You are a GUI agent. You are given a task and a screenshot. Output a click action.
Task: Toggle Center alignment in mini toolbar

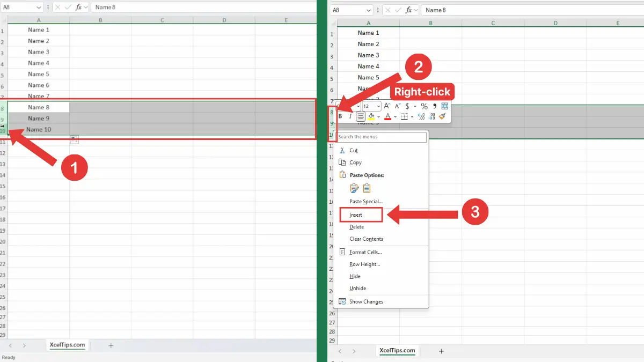361,116
